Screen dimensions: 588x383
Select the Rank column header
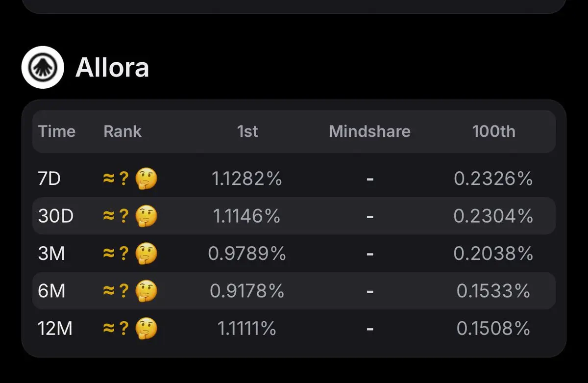point(122,131)
